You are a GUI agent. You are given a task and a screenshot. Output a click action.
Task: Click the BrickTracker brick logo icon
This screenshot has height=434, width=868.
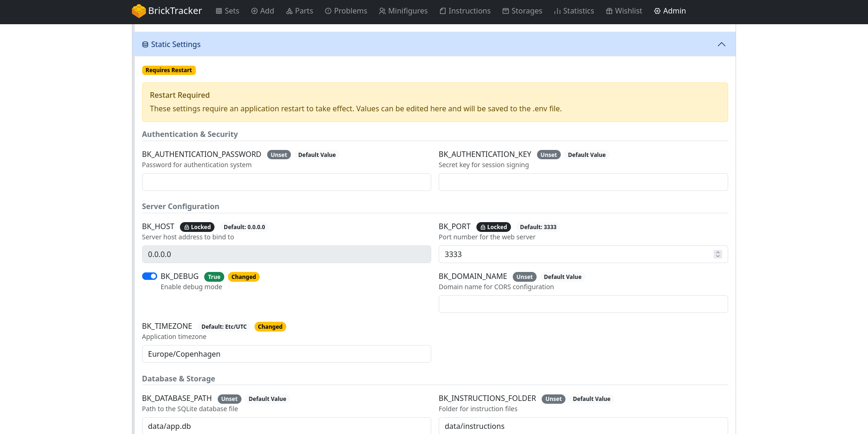point(138,11)
